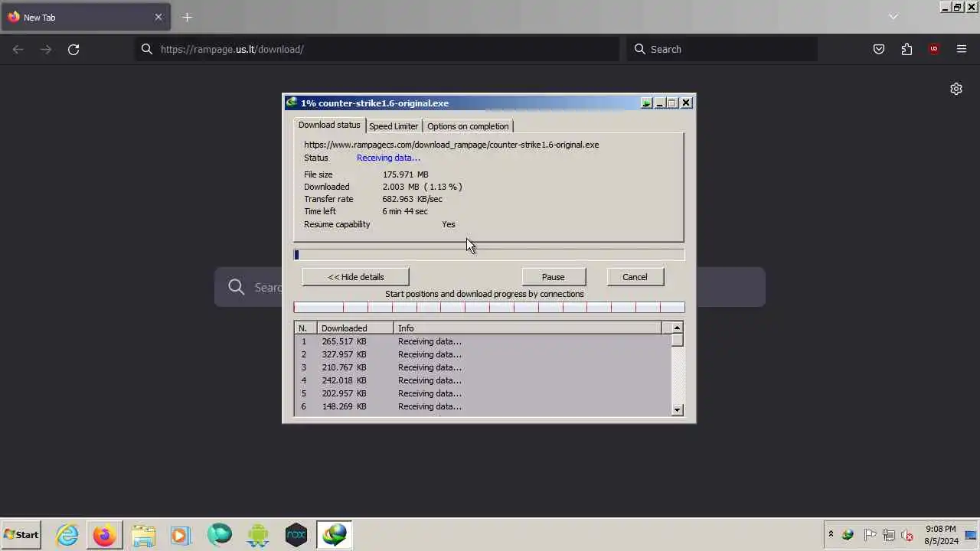Click Firefox reload page icon
This screenshot has width=980, height=551.
pos(73,49)
